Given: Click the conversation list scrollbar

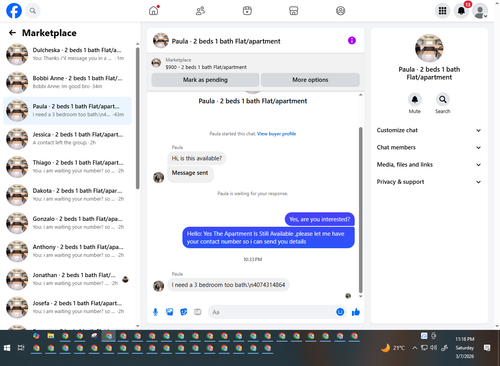Looking at the screenshot, I should [x=138, y=118].
